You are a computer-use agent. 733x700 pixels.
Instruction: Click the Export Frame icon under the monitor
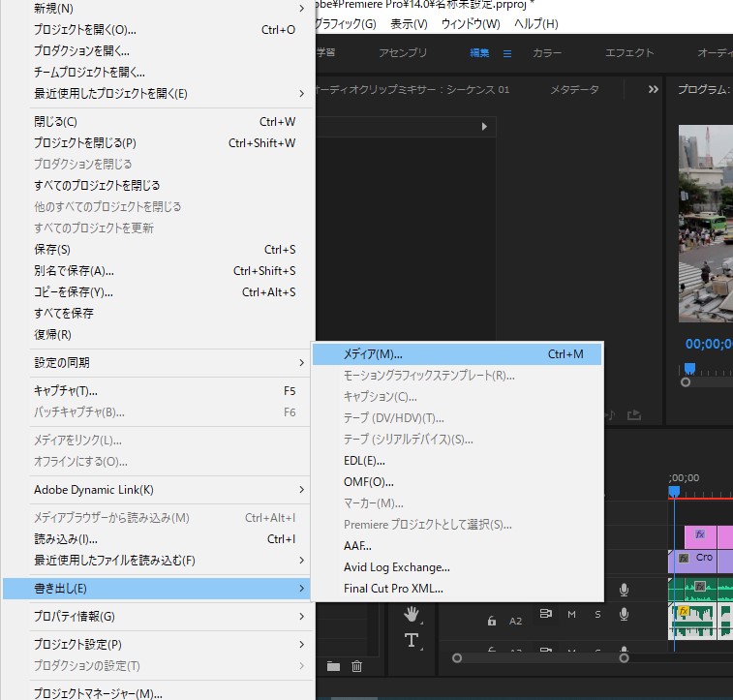[634, 414]
